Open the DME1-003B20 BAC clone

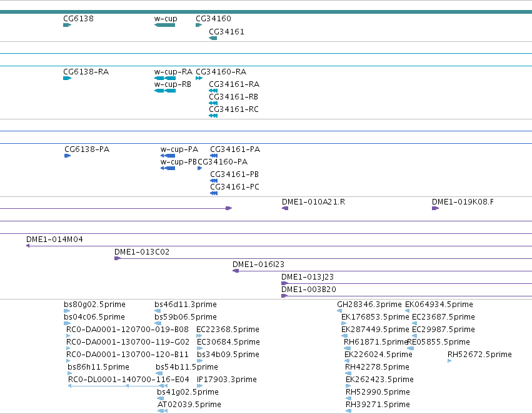click(308, 290)
